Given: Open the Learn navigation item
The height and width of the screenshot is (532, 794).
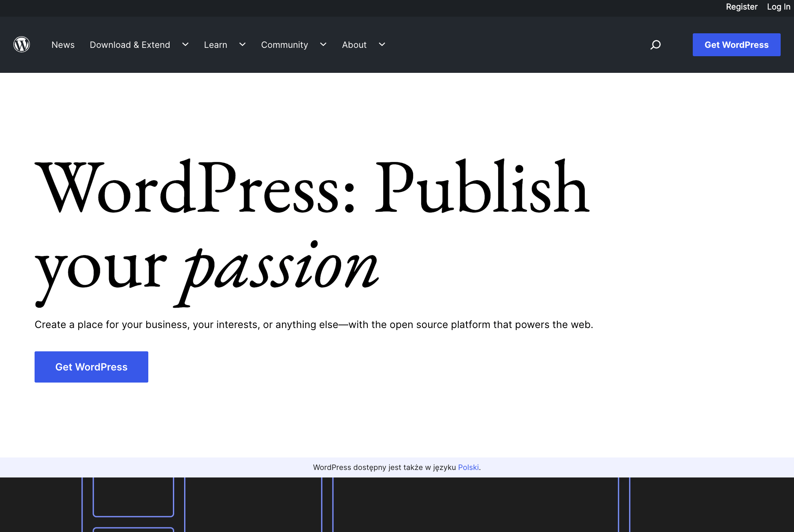Looking at the screenshot, I should (215, 45).
